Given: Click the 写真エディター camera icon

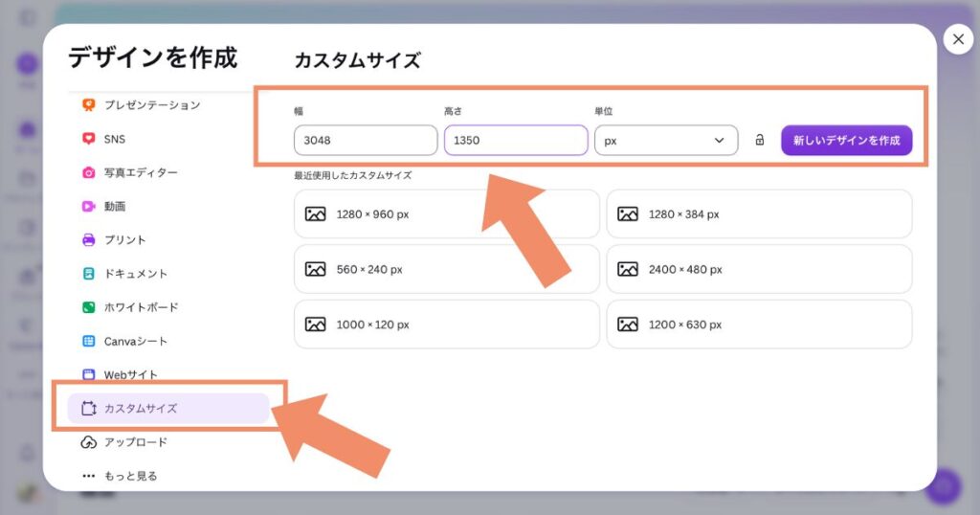Looking at the screenshot, I should [89, 172].
